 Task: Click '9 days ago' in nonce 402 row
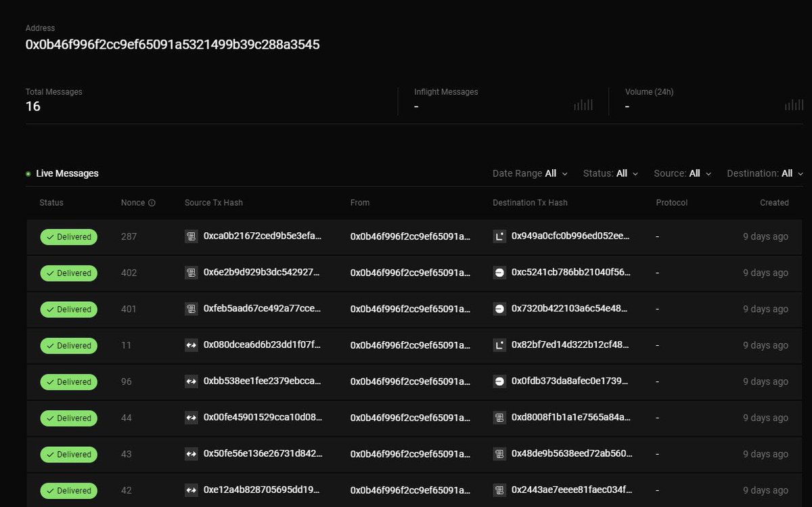(x=765, y=273)
